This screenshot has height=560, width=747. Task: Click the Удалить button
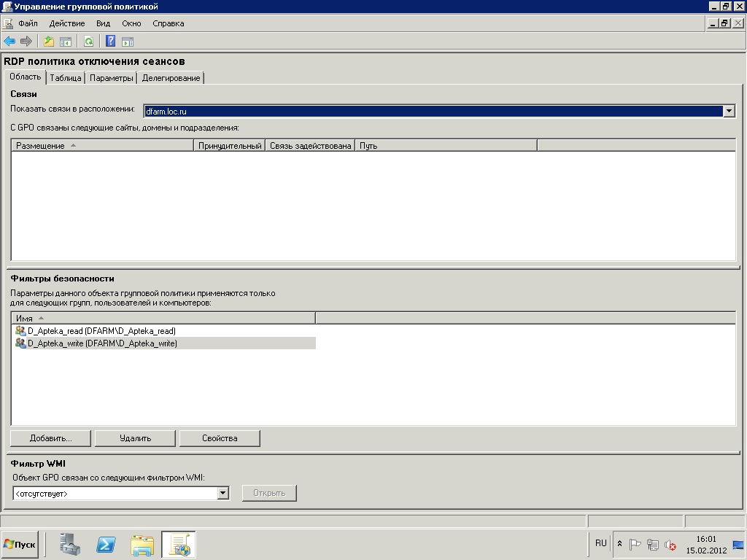point(135,438)
